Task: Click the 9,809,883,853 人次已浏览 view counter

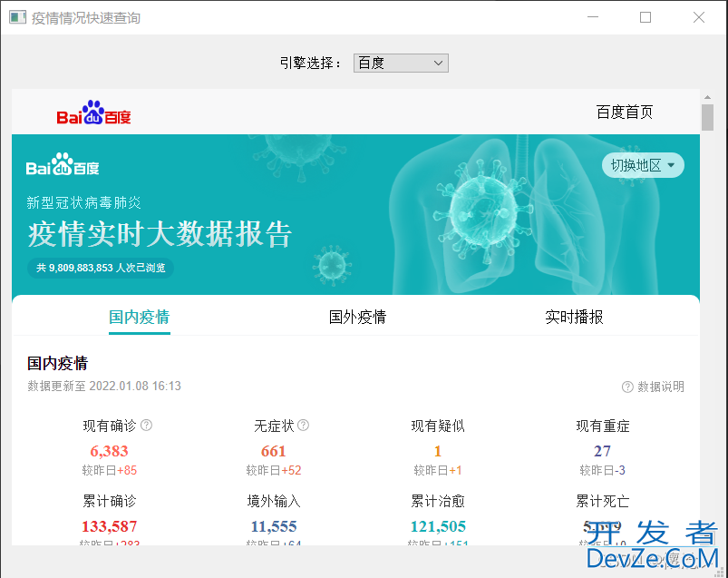Action: (101, 268)
